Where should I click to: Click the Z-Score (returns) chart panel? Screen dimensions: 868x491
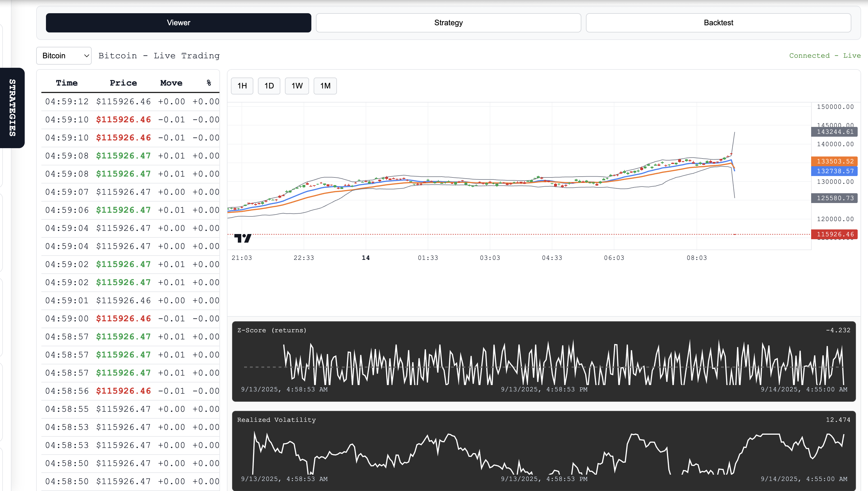click(x=544, y=362)
